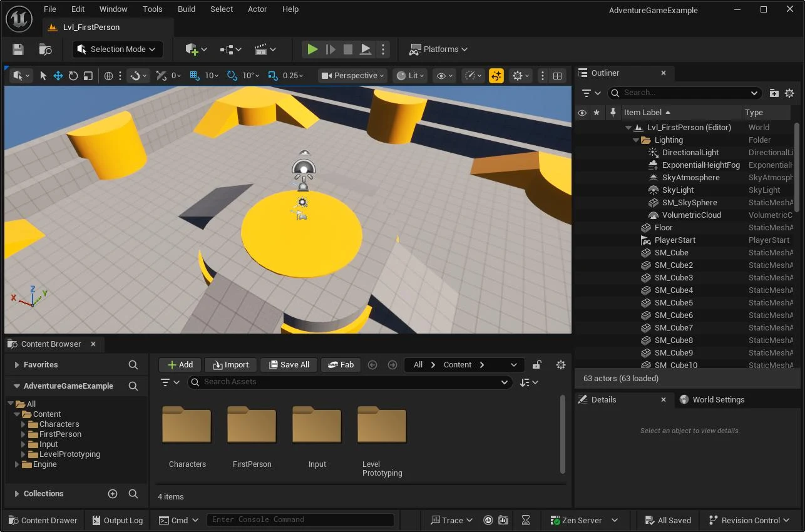Screen dimensions: 805x532
Task: Open Outliner settings gear icon
Action: (x=789, y=93)
